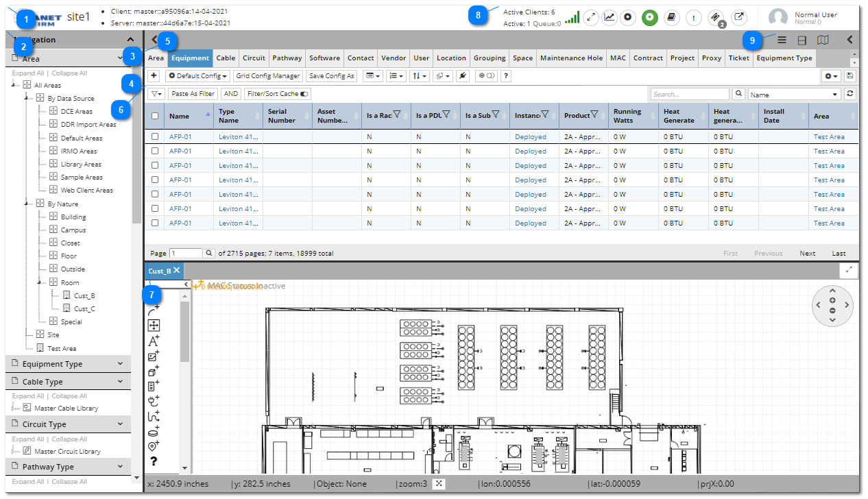
Task: Click Save Config As button
Action: pyautogui.click(x=331, y=75)
